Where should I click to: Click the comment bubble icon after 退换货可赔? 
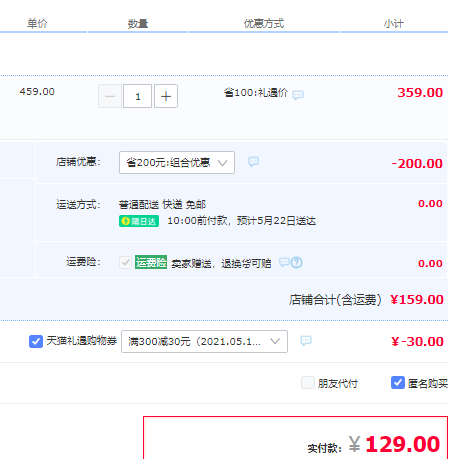pos(284,262)
